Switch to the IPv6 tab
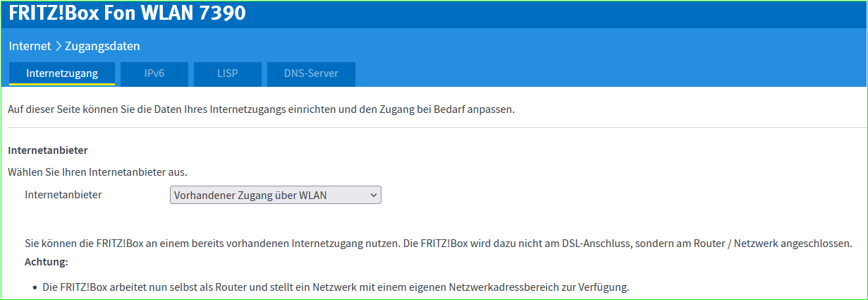Viewport: 868px width, 300px height. coord(154,73)
